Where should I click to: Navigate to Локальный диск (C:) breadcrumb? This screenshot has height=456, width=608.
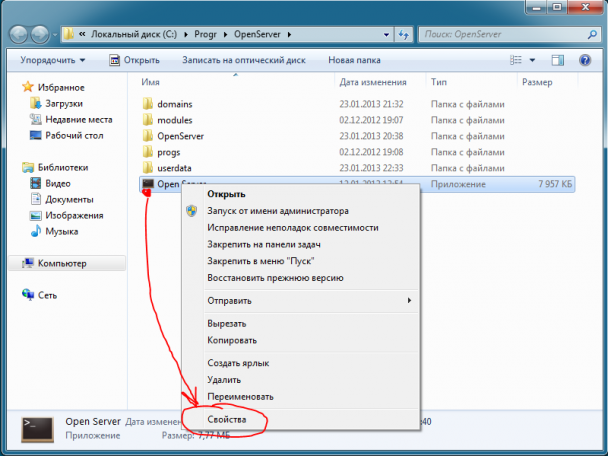point(134,34)
